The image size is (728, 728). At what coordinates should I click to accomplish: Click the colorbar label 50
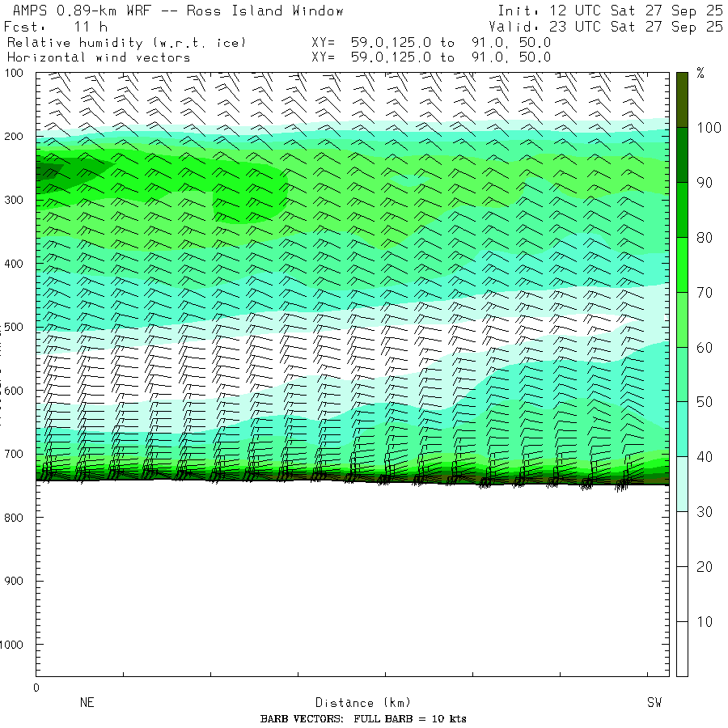pyautogui.click(x=705, y=402)
